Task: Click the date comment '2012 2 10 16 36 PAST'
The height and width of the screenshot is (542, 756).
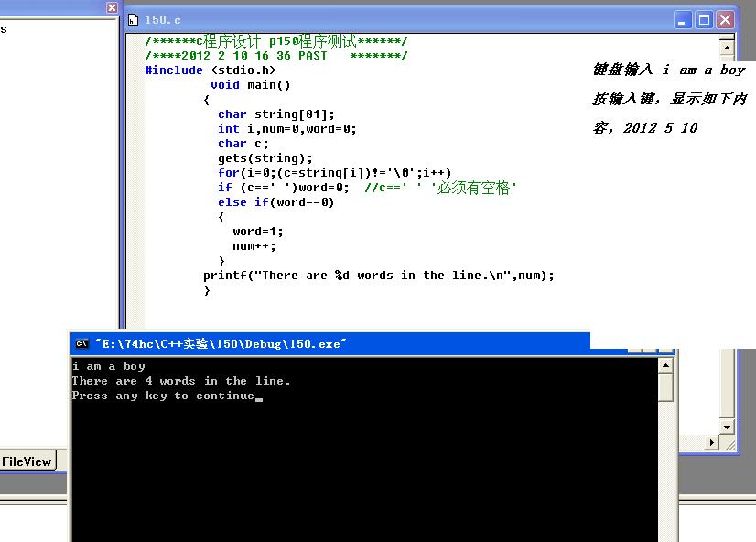Action: tap(276, 56)
